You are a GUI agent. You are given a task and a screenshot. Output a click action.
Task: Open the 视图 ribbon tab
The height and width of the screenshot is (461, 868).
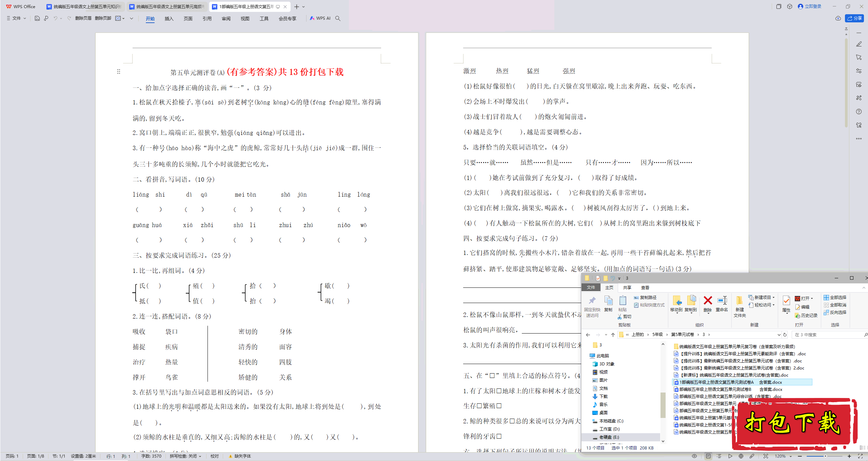point(245,19)
